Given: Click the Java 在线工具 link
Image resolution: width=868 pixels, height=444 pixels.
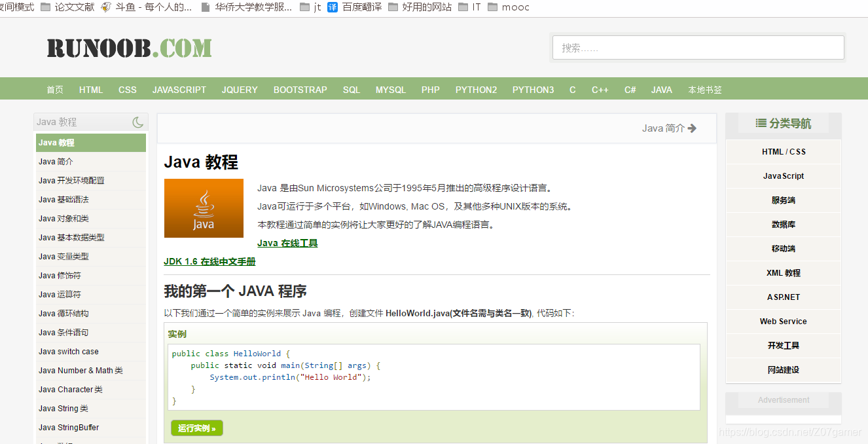Looking at the screenshot, I should tap(287, 243).
